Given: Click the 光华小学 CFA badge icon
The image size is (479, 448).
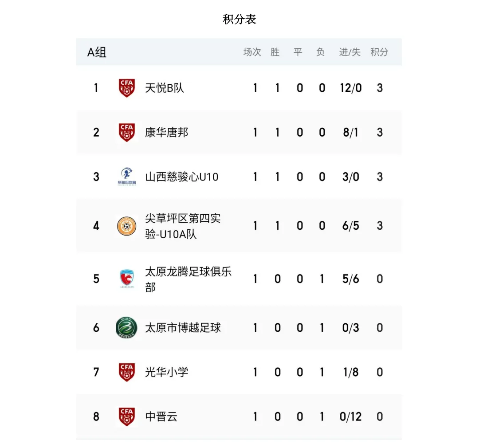Looking at the screenshot, I should point(127,372).
